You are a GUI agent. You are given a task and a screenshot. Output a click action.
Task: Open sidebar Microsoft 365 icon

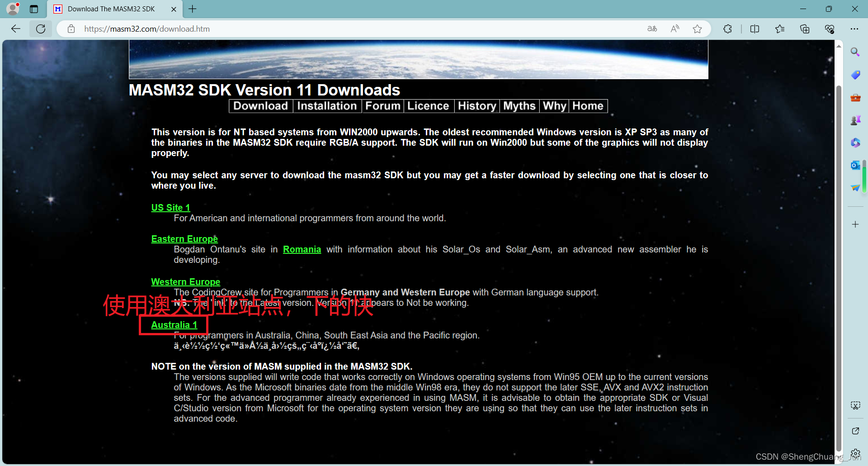coord(855,143)
